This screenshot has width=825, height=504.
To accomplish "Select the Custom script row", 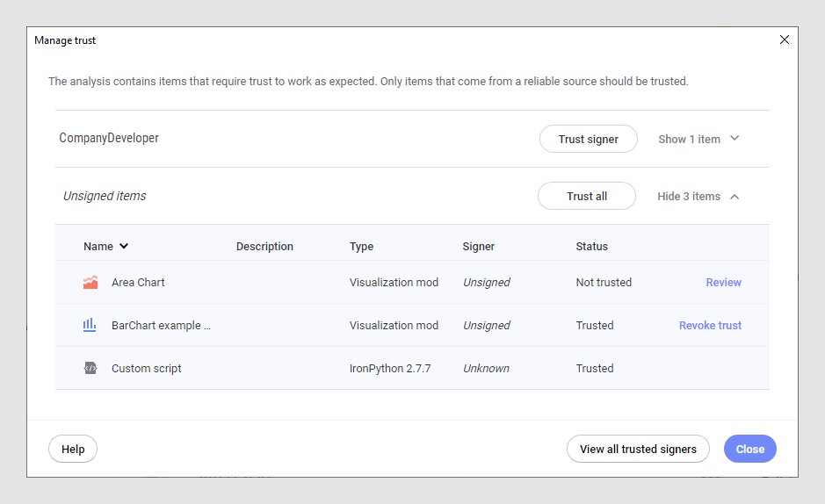I will (x=147, y=369).
